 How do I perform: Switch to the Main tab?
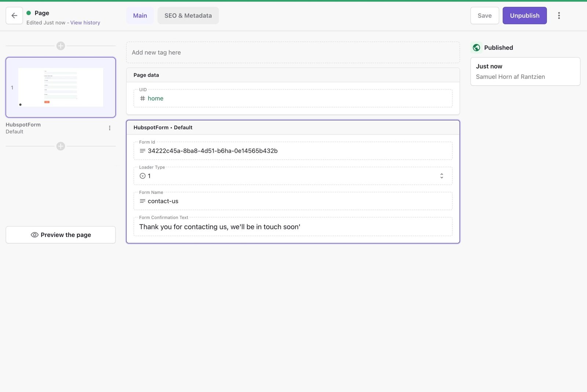click(x=140, y=15)
